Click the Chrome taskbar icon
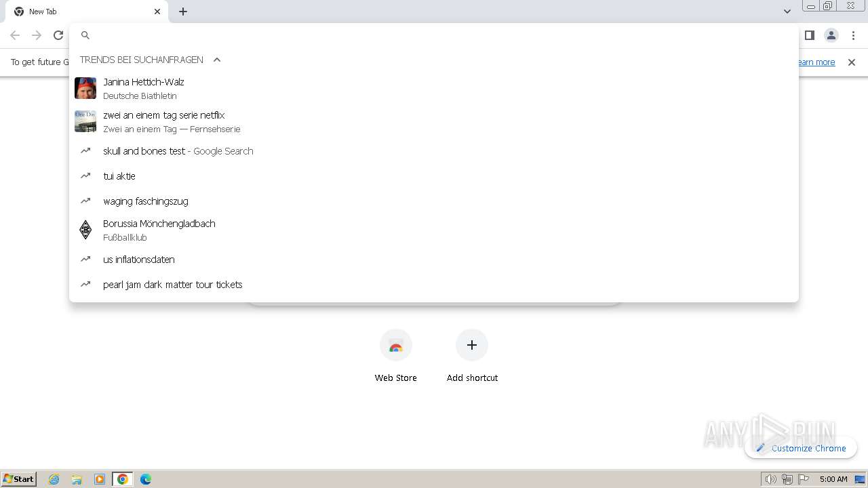The width and height of the screenshot is (868, 488). pyautogui.click(x=123, y=479)
